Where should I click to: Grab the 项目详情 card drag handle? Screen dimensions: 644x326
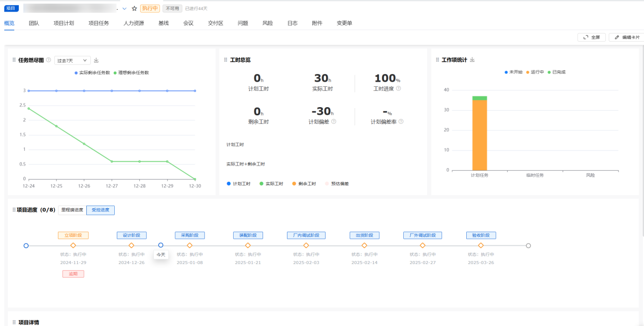[14, 322]
